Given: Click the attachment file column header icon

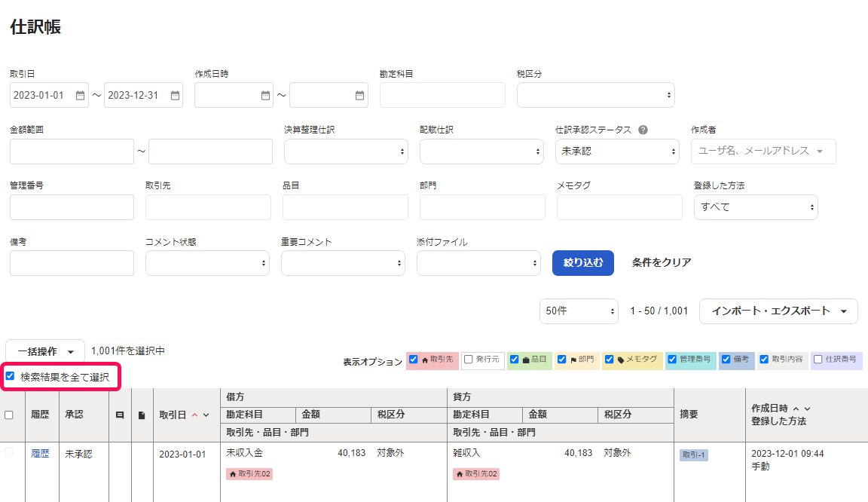Looking at the screenshot, I should coord(142,415).
